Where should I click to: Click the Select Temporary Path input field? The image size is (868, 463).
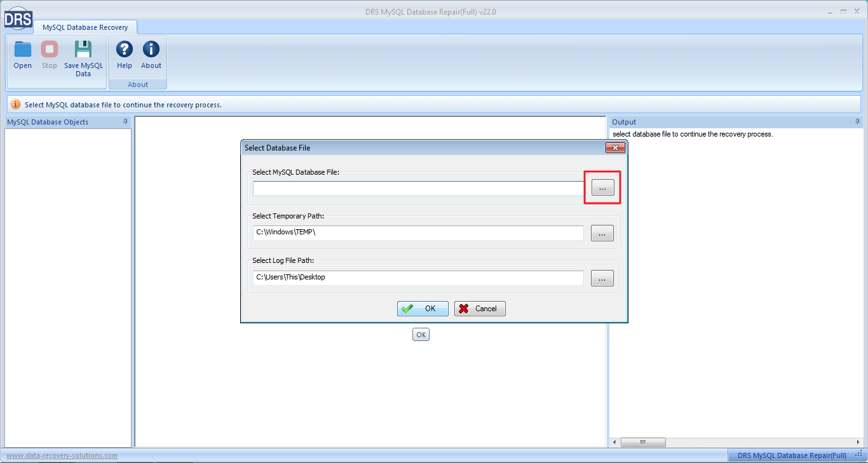[418, 233]
